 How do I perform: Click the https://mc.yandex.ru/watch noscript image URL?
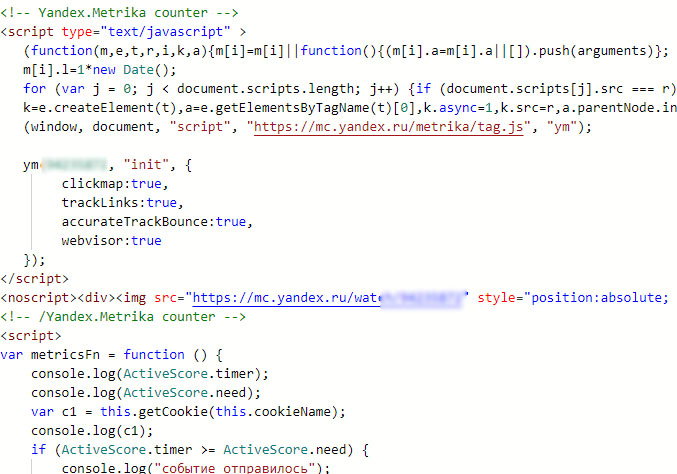329,298
